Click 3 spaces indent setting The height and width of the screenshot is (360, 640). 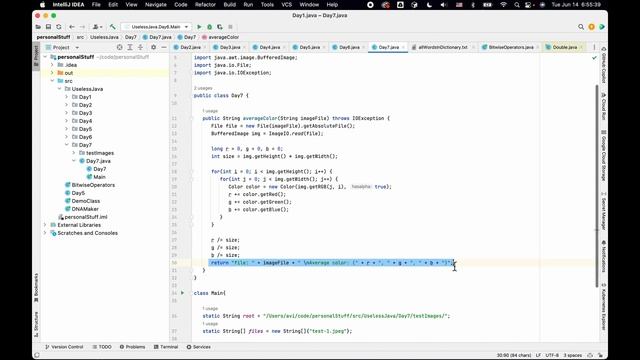(x=573, y=355)
